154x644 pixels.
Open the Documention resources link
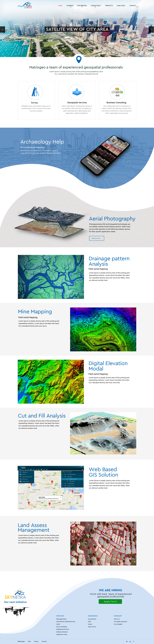[x=92, y=619]
